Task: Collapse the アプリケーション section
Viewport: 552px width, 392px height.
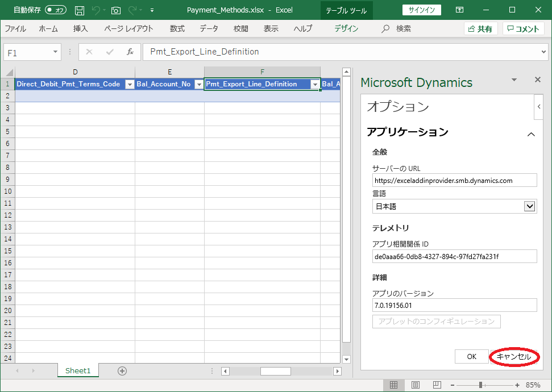Action: tap(531, 134)
